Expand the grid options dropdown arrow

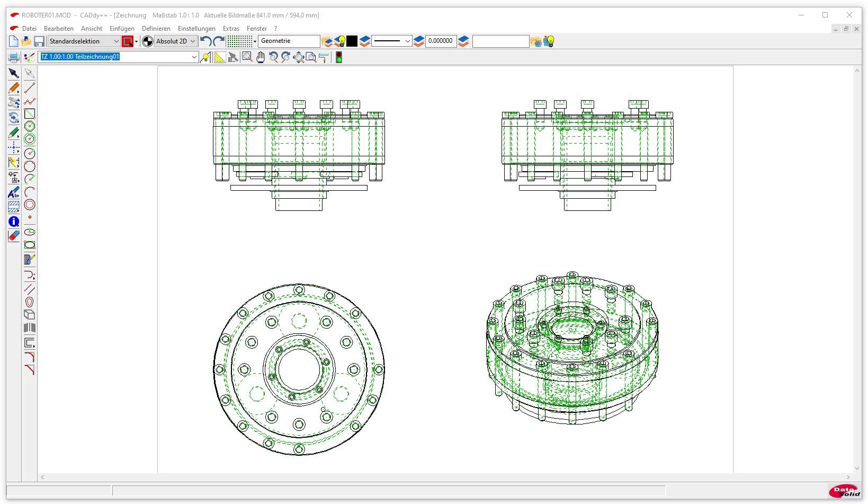click(255, 41)
